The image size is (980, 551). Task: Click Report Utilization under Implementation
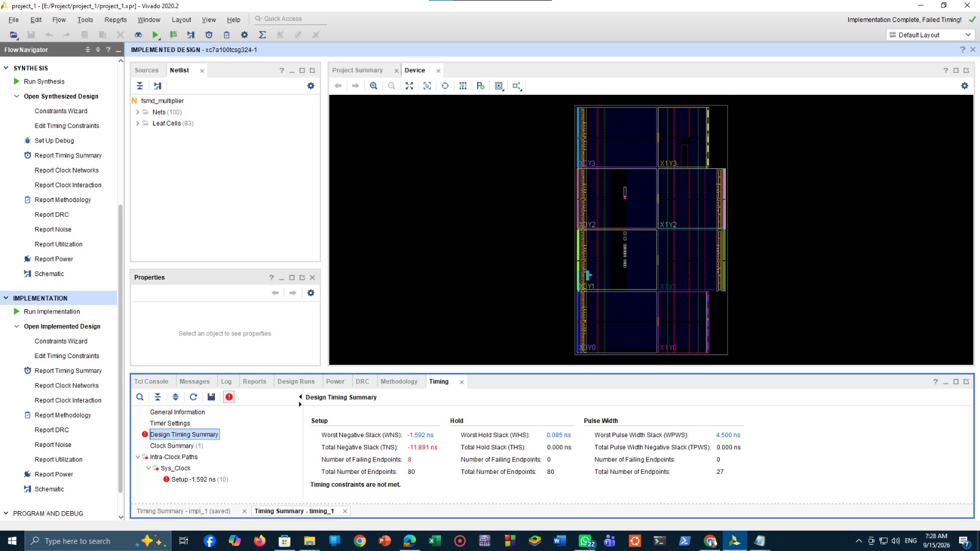coord(58,460)
